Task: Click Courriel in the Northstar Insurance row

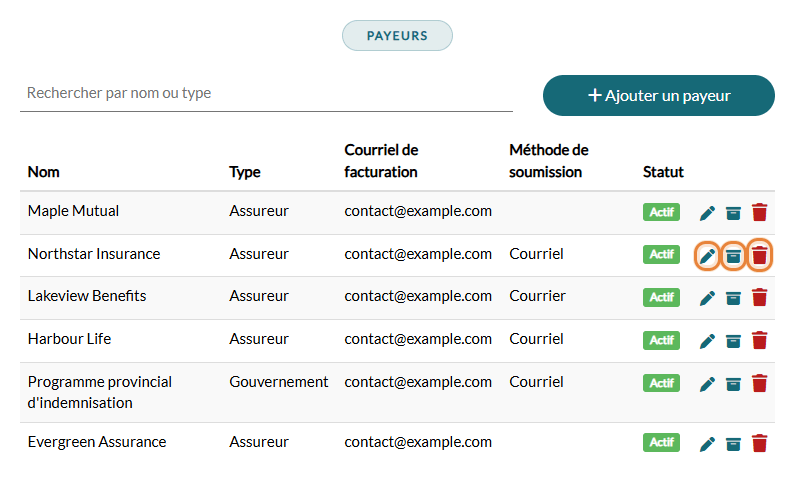Action: (536, 254)
